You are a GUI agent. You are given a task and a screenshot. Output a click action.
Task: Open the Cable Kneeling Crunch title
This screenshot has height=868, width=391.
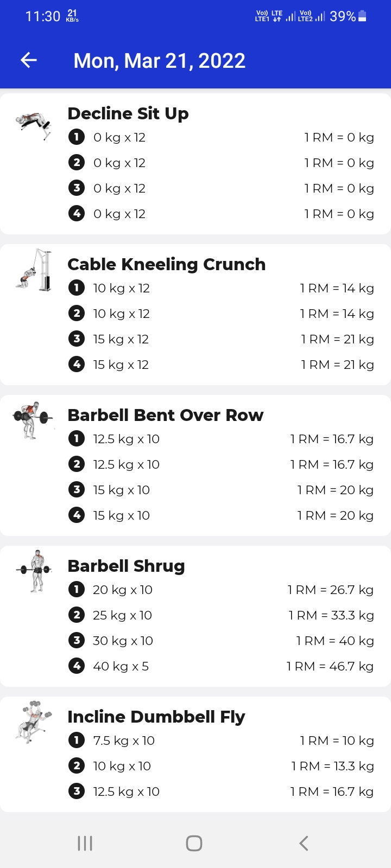click(x=166, y=264)
